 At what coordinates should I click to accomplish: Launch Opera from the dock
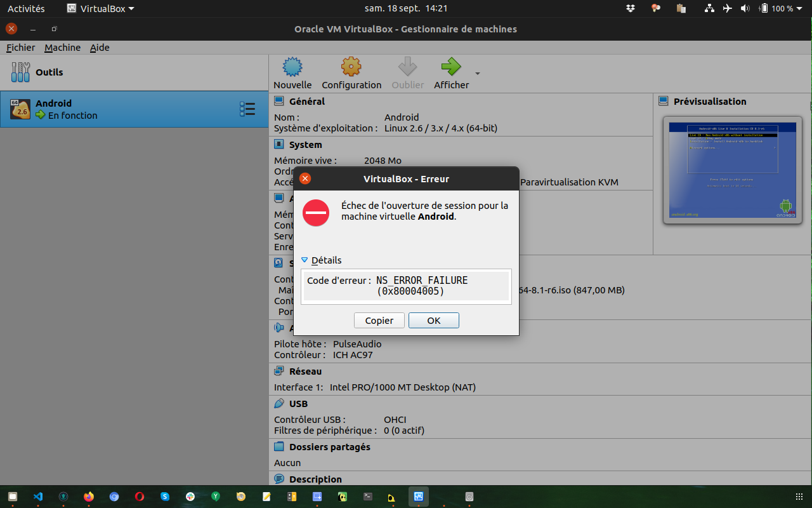tap(140, 497)
